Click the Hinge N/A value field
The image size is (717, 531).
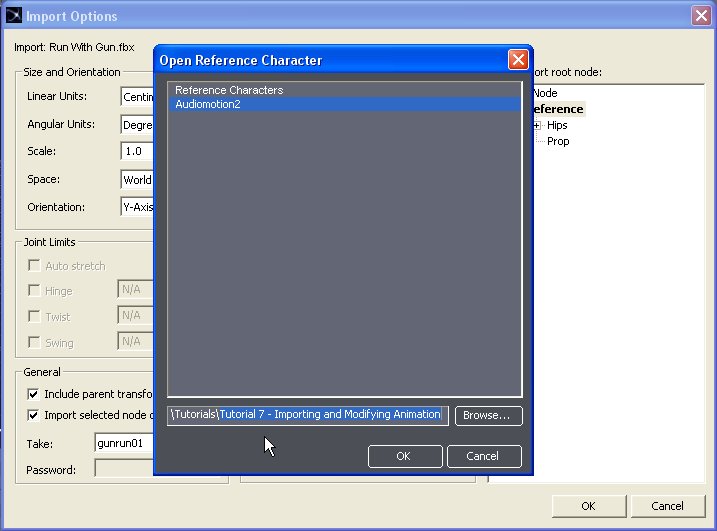click(135, 290)
